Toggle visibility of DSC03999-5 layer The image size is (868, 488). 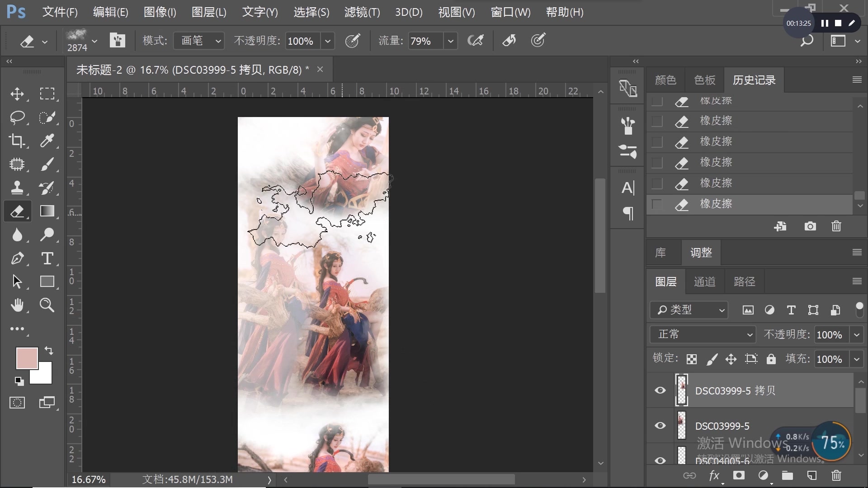tap(660, 426)
